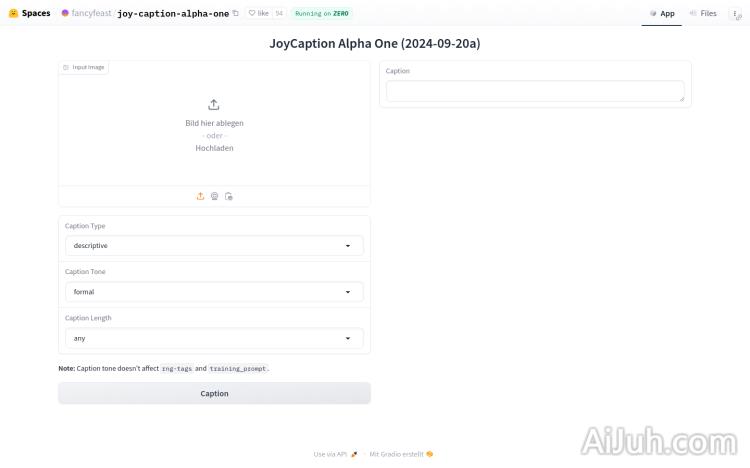
Task: Switch to the App tab
Action: click(662, 14)
